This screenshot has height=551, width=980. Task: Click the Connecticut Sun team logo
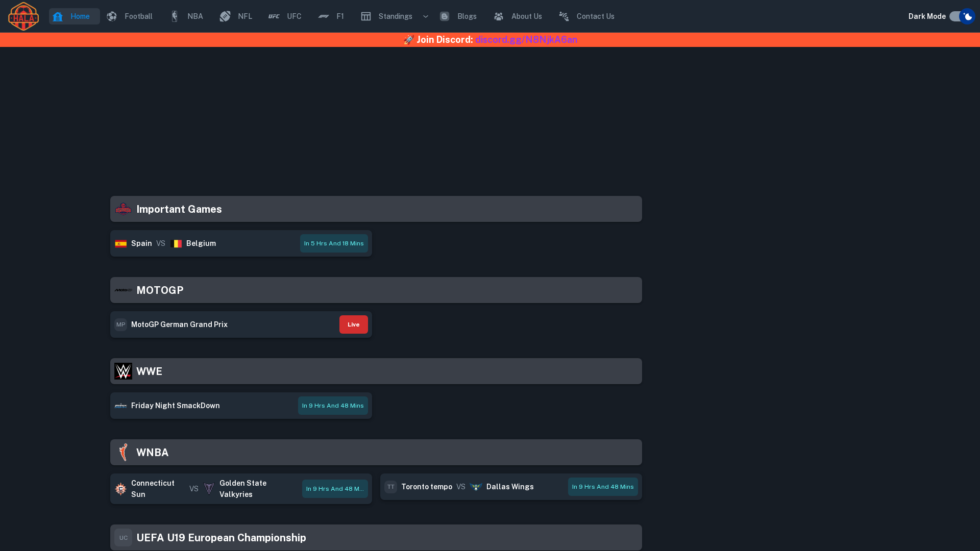click(120, 489)
